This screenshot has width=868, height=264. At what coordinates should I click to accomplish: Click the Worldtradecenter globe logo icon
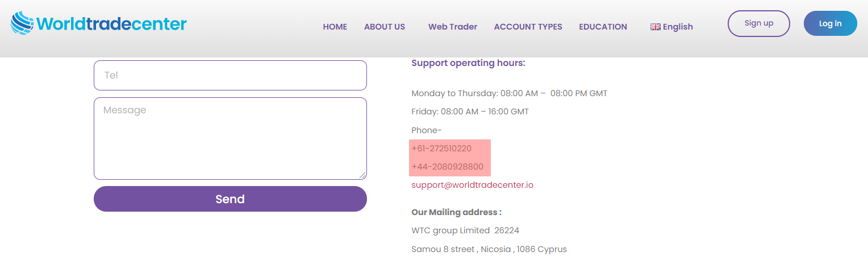tap(23, 23)
